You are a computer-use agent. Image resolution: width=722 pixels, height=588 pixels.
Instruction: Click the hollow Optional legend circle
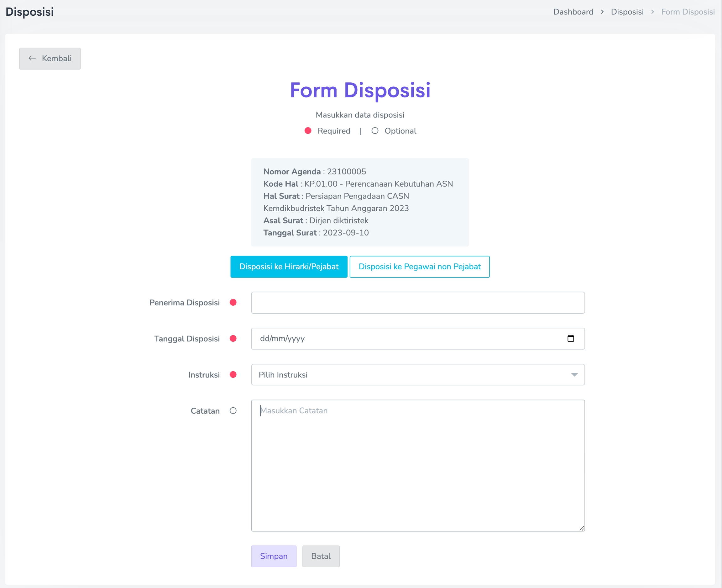(x=374, y=131)
